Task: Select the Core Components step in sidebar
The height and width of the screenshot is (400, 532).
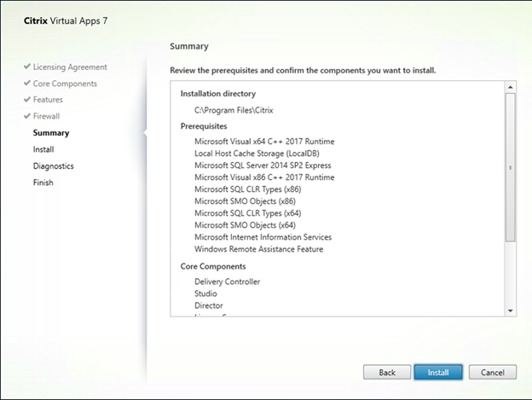Action: (65, 84)
